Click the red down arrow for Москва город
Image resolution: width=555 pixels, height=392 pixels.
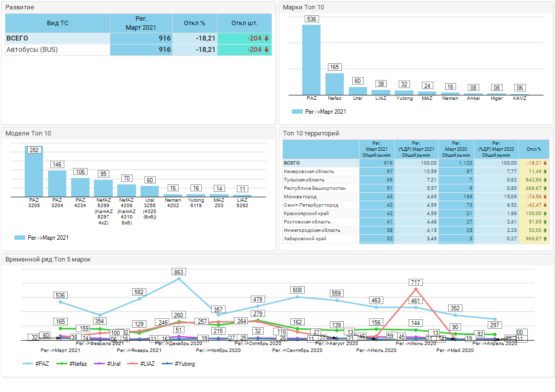(545, 197)
